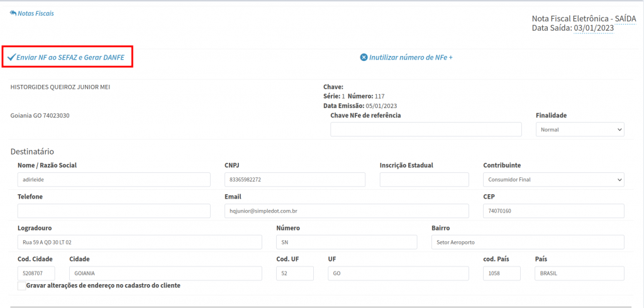Click the Cod. Cidade input

tap(36, 273)
